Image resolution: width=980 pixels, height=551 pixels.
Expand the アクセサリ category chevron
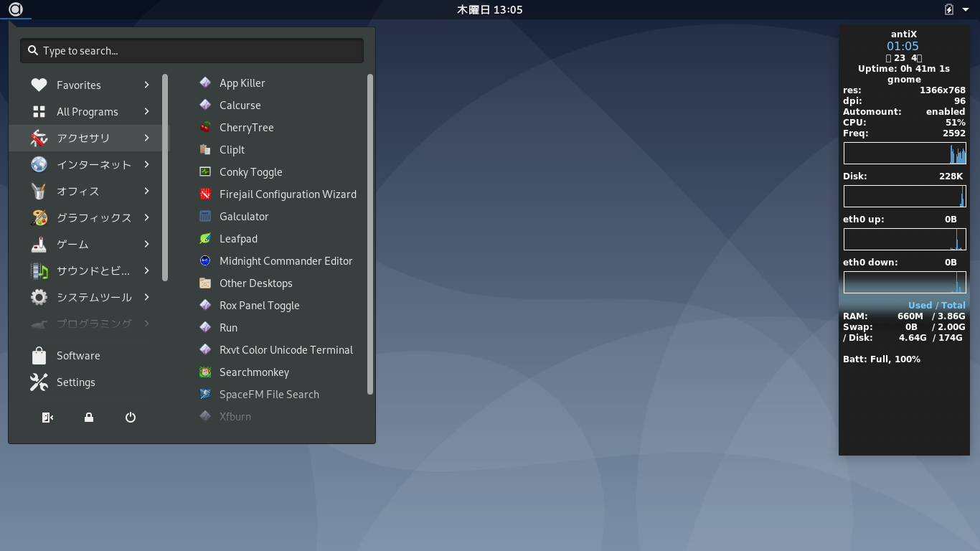(x=146, y=138)
